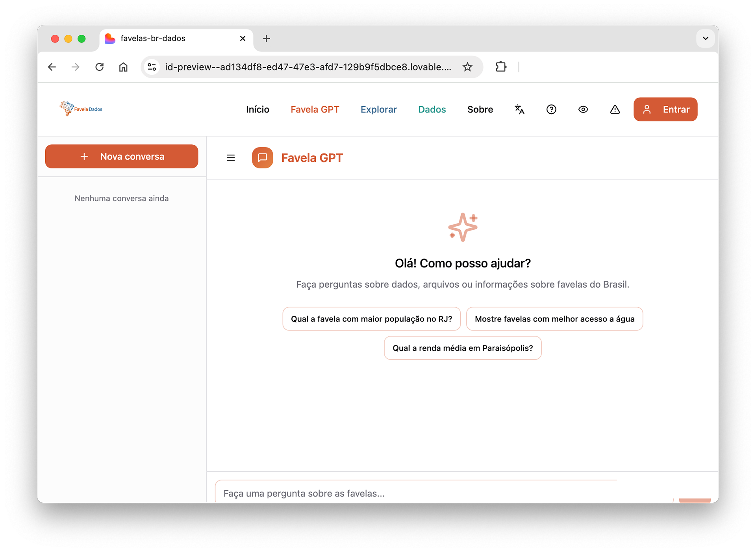The image size is (756, 552).
Task: Expand the tab search chevron dropdown
Action: (705, 39)
